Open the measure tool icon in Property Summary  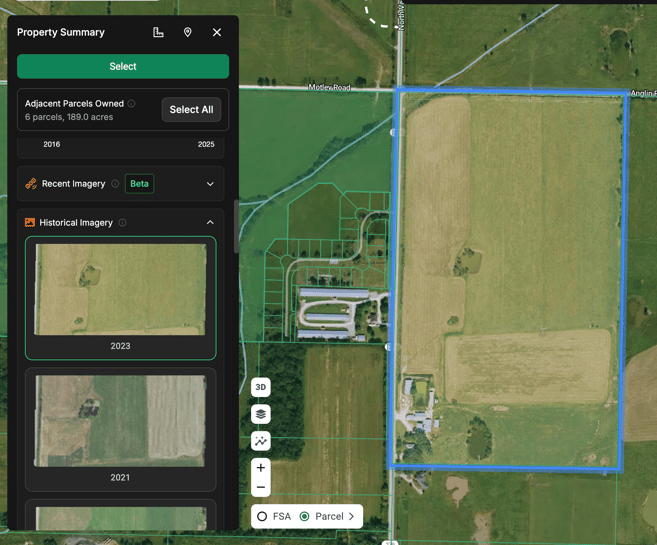click(158, 32)
